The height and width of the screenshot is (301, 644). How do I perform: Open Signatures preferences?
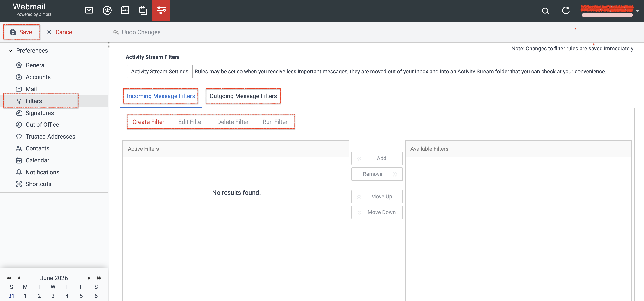coord(39,113)
